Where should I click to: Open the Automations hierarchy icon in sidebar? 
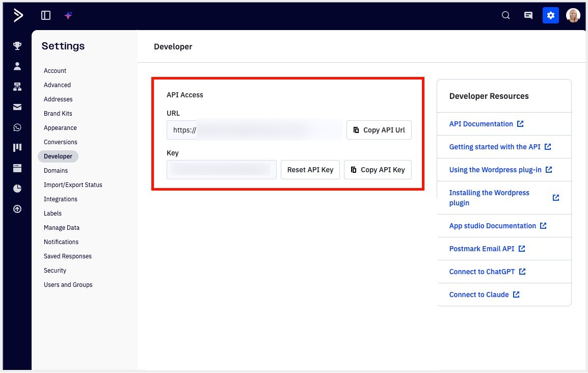tap(17, 87)
